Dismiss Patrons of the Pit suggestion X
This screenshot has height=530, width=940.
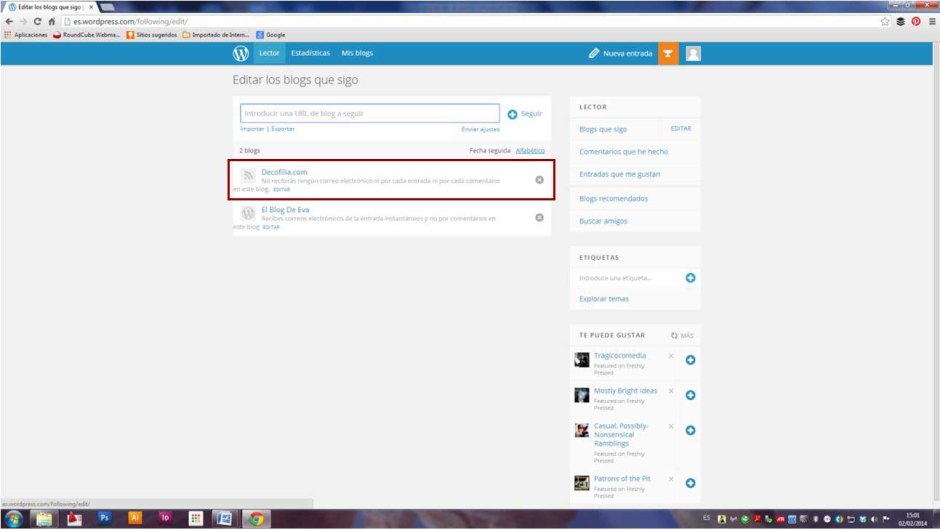pos(671,479)
